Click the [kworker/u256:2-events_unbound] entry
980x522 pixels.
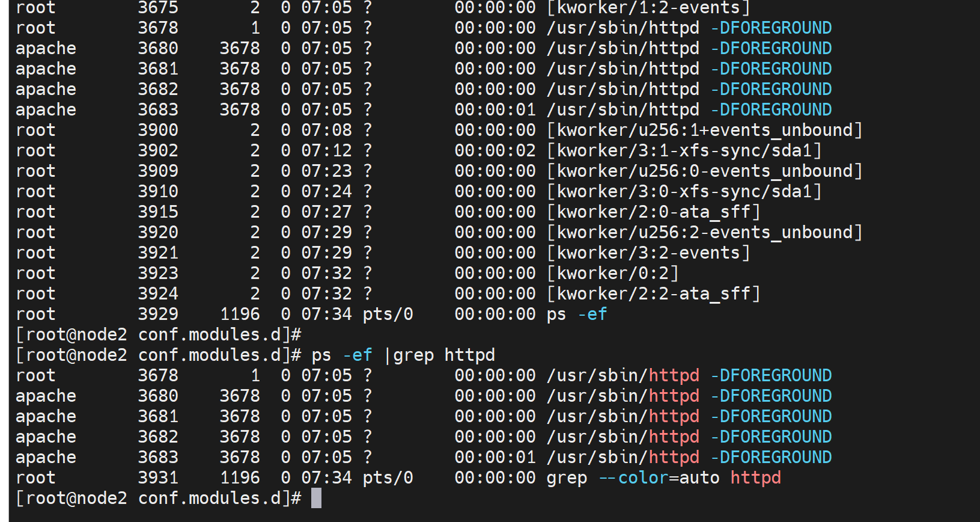[x=704, y=233]
